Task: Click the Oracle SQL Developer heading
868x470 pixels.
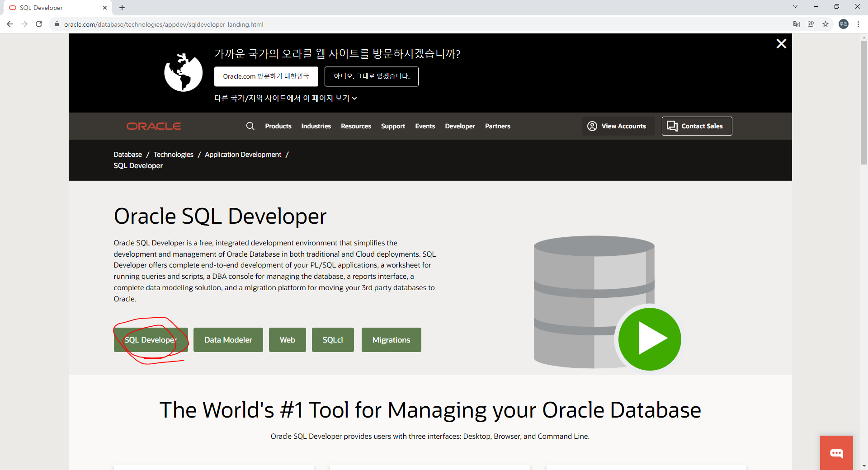Action: pyautogui.click(x=220, y=216)
